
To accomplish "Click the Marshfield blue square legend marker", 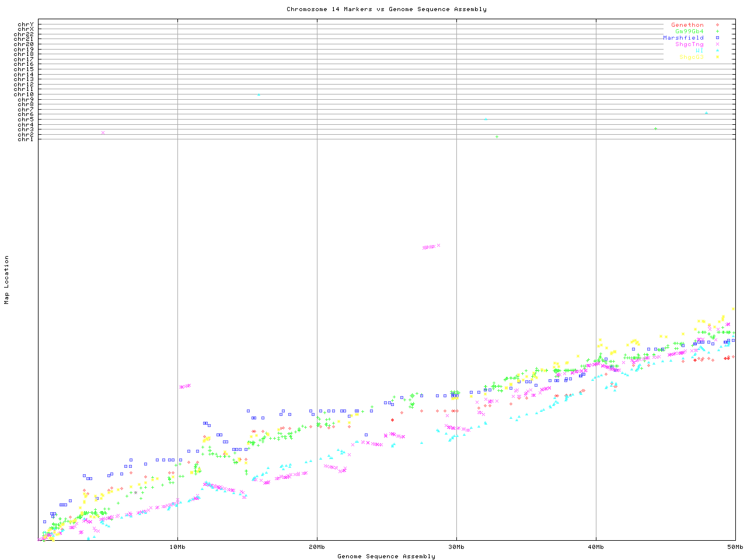I will coord(717,38).
